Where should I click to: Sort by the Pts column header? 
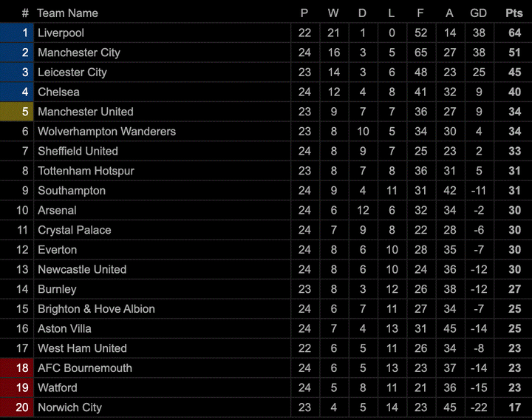pyautogui.click(x=514, y=13)
